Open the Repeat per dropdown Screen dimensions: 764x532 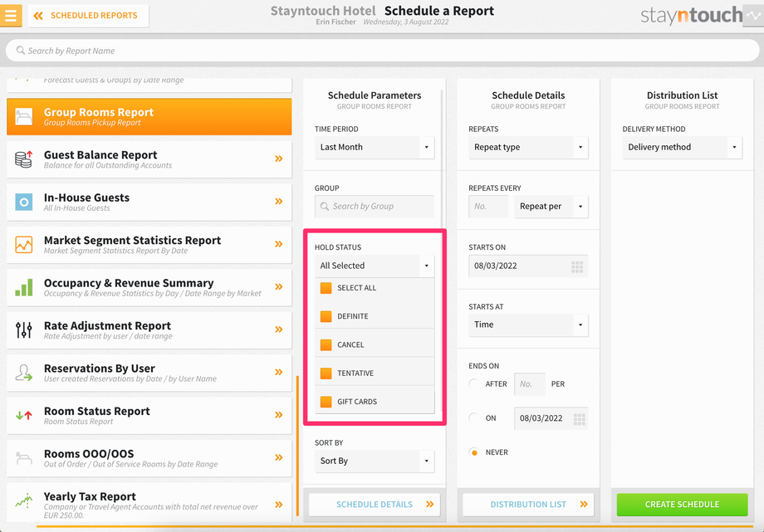point(551,206)
